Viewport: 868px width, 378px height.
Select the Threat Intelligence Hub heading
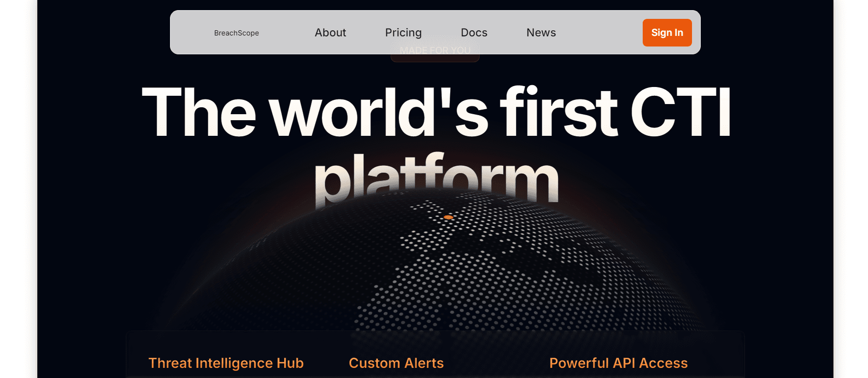(x=226, y=363)
